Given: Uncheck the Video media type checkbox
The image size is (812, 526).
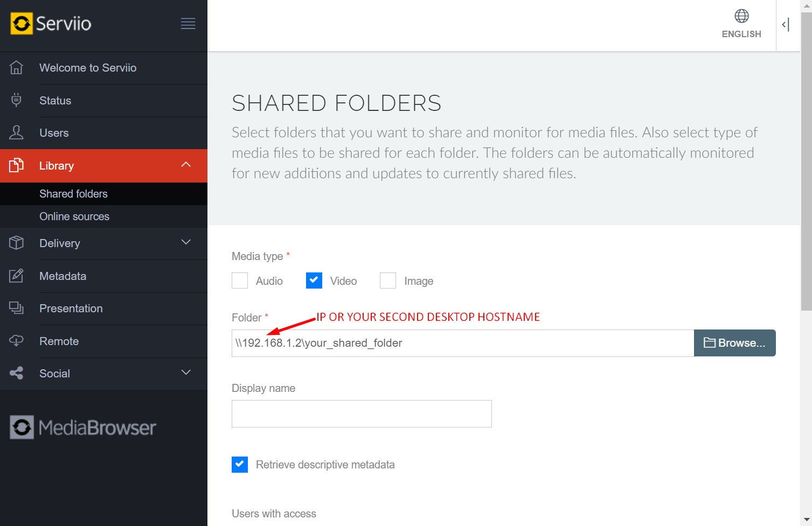Looking at the screenshot, I should coord(314,280).
